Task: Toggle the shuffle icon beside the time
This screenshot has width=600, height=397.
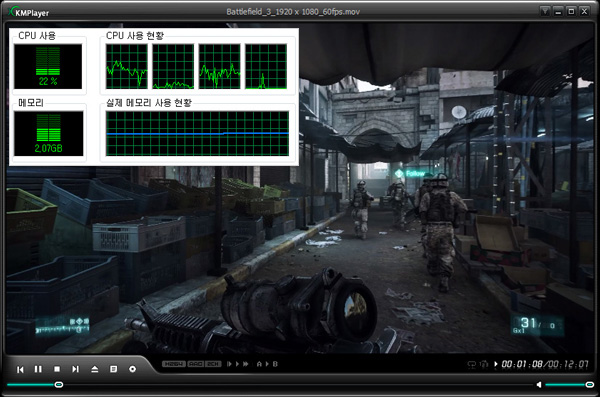Action: point(484,364)
